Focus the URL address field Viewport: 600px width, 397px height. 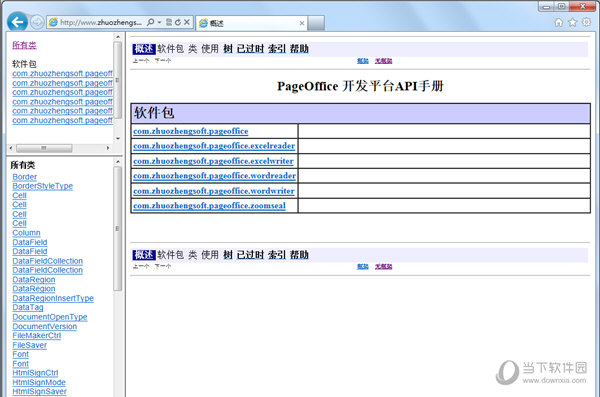tap(101, 22)
